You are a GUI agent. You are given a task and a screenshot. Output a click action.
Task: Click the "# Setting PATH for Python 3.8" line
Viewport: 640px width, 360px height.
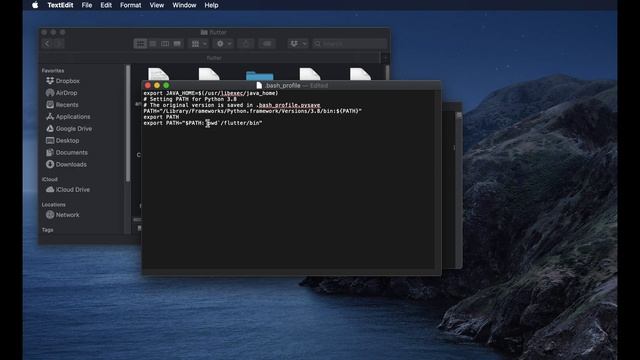pyautogui.click(x=190, y=99)
